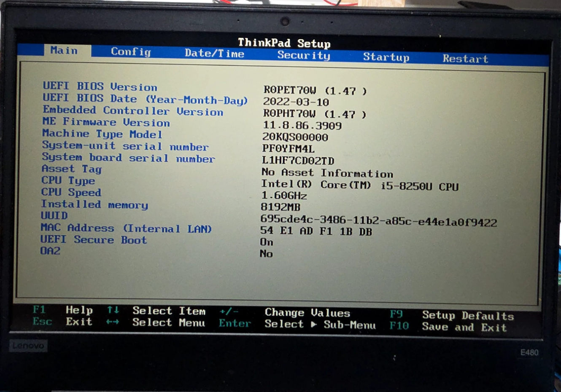Open the Restart tab
The image size is (561, 392).
pos(465,59)
